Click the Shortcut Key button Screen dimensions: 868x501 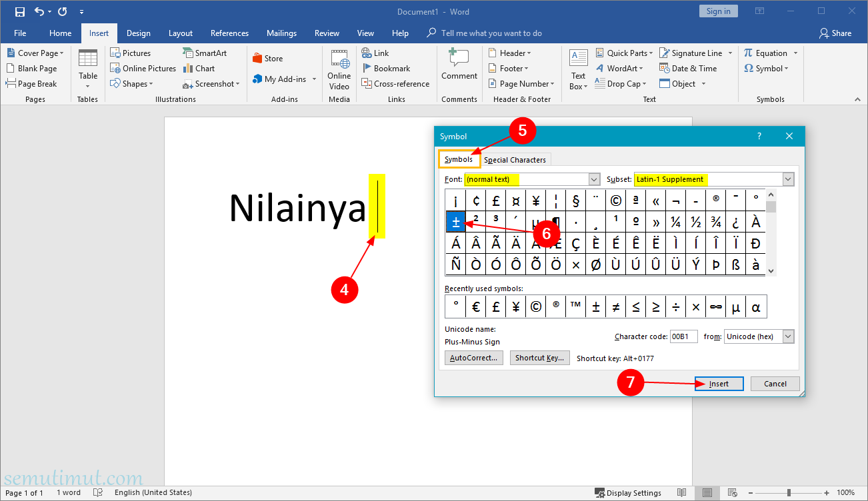pyautogui.click(x=539, y=358)
